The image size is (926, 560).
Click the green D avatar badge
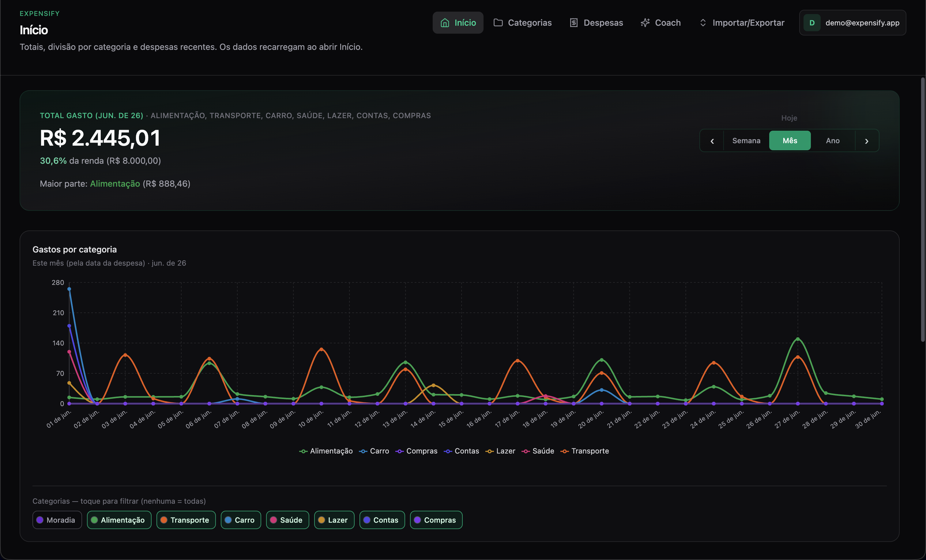point(812,23)
